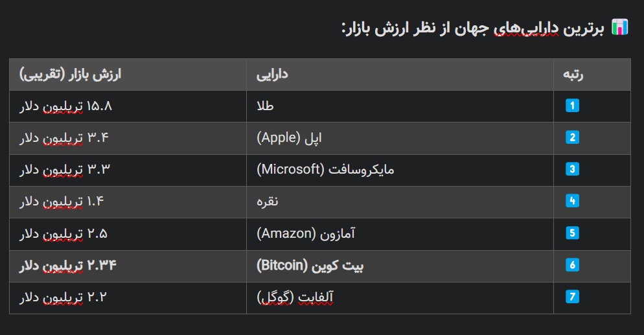Select the اپل (Apple) cell
This screenshot has width=644, height=335.
click(400, 138)
